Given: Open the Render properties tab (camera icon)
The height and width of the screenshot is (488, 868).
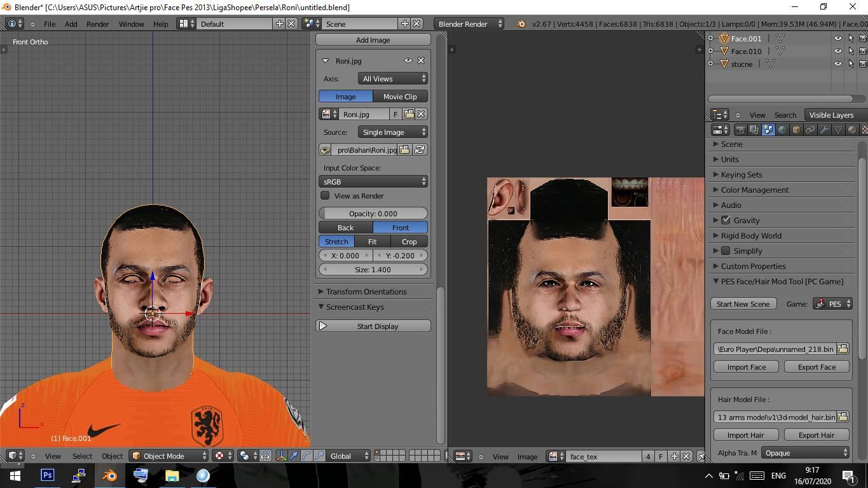Looking at the screenshot, I should click(x=740, y=130).
